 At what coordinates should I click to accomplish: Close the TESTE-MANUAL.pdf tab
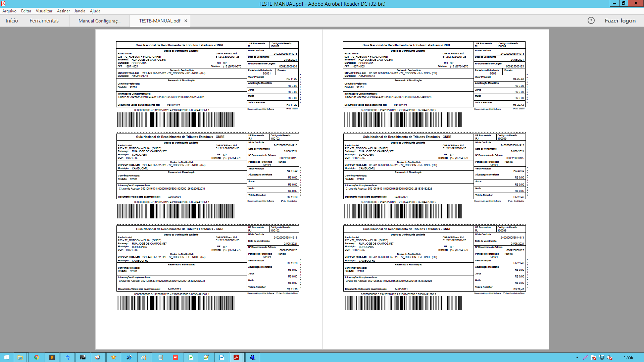tap(186, 21)
